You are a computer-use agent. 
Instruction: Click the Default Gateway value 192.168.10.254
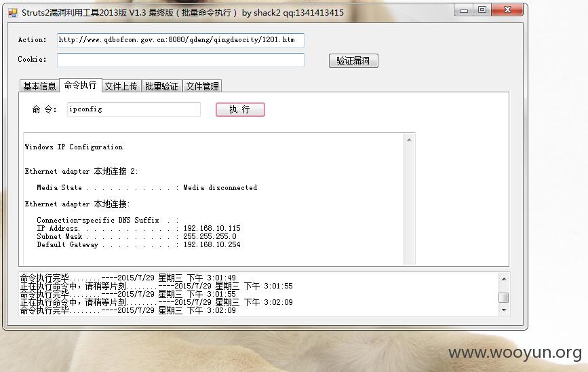pyautogui.click(x=212, y=245)
